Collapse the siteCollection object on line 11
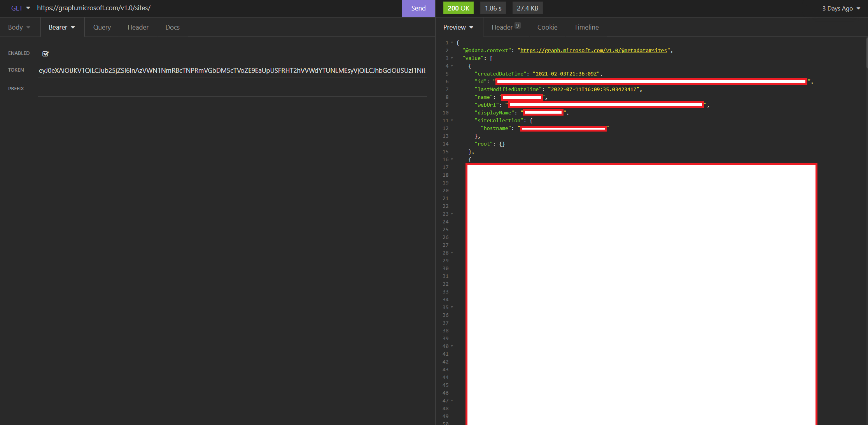 point(452,120)
